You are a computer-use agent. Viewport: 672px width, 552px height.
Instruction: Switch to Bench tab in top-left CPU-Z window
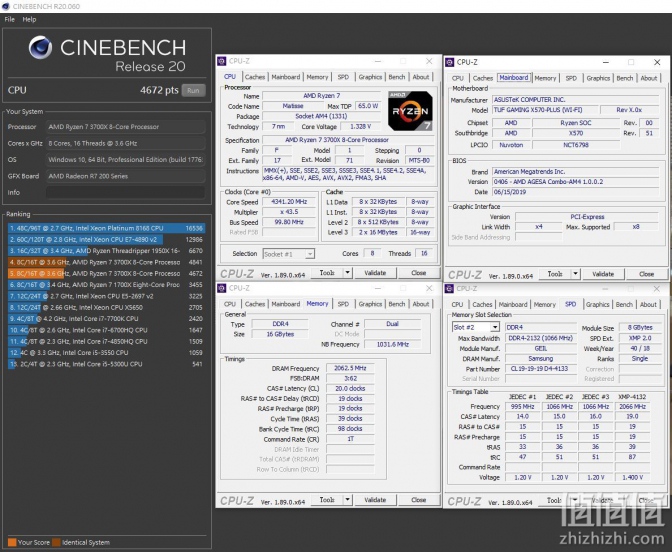click(397, 77)
